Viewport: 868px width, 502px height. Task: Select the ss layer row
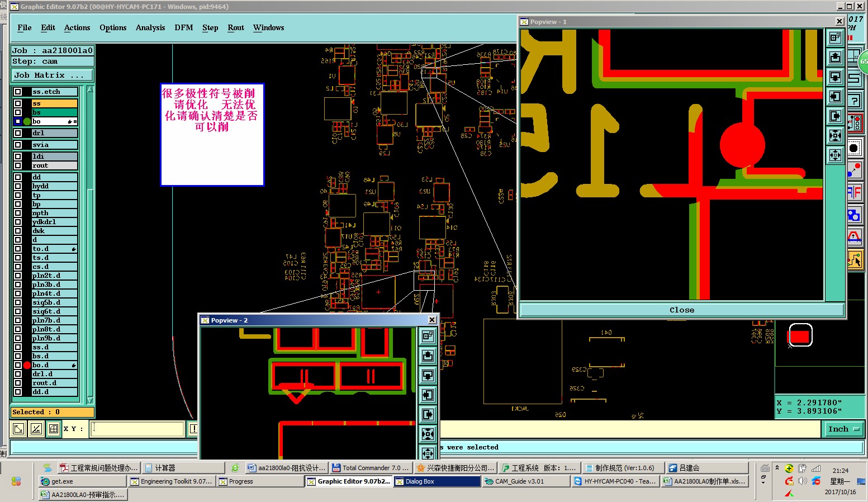[54, 103]
